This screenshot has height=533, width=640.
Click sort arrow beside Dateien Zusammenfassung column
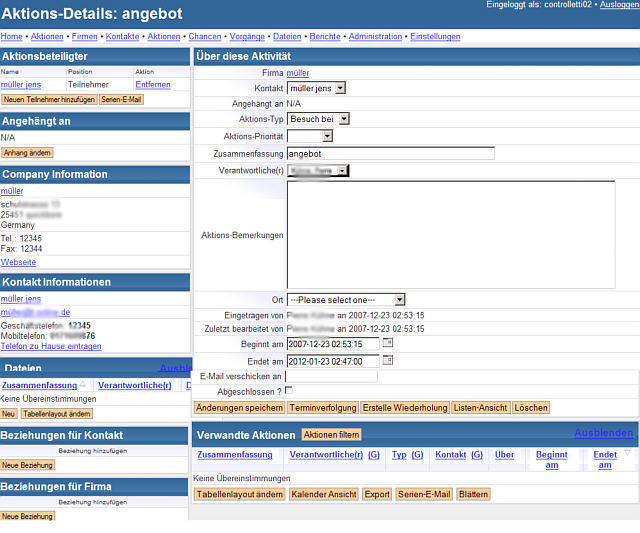(x=84, y=385)
